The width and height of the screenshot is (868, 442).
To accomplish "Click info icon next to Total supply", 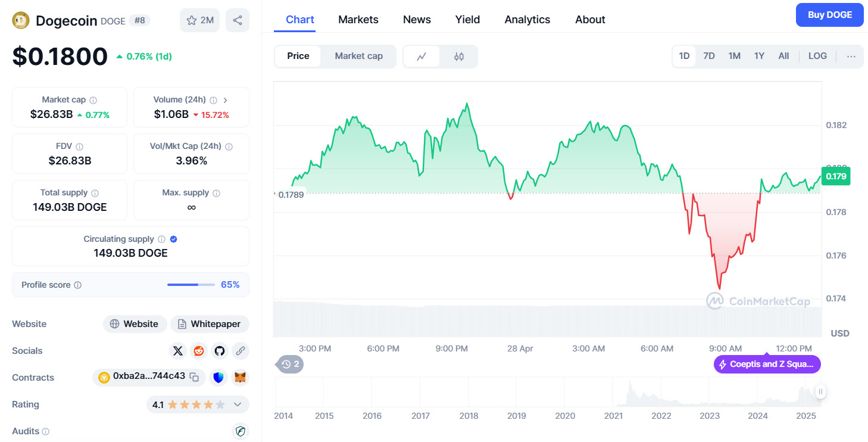I will 95,193.
